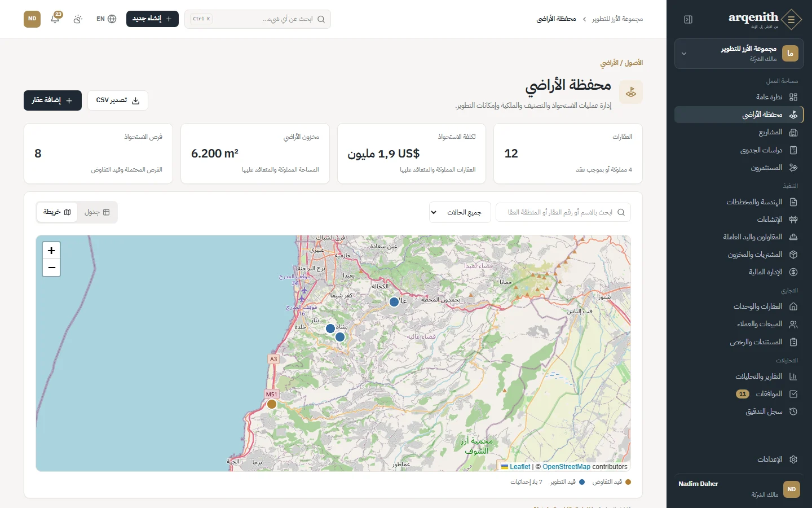Click تصدير CSV export button
The width and height of the screenshot is (812, 508).
(118, 100)
